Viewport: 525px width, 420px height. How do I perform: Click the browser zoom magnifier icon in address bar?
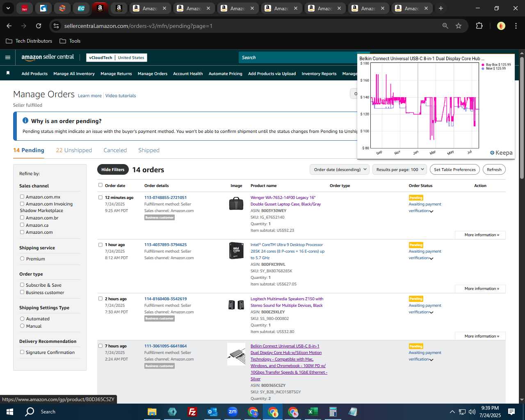click(445, 26)
